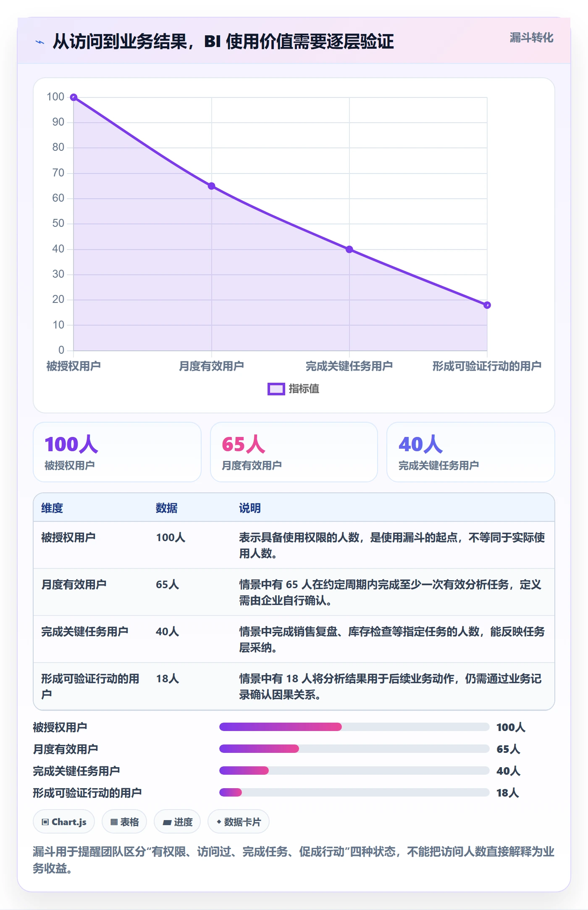The width and height of the screenshot is (588, 910).
Task: Click the 形成可验证行动的用户 progress bar
Action: tap(354, 792)
